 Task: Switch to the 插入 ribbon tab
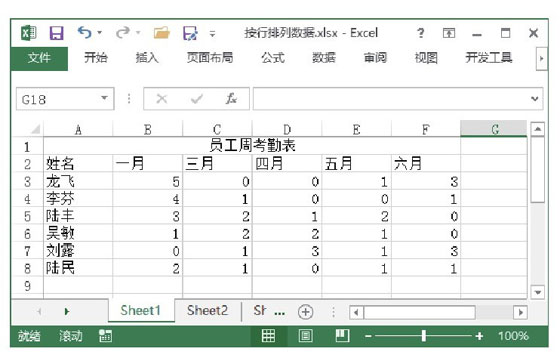tap(147, 57)
